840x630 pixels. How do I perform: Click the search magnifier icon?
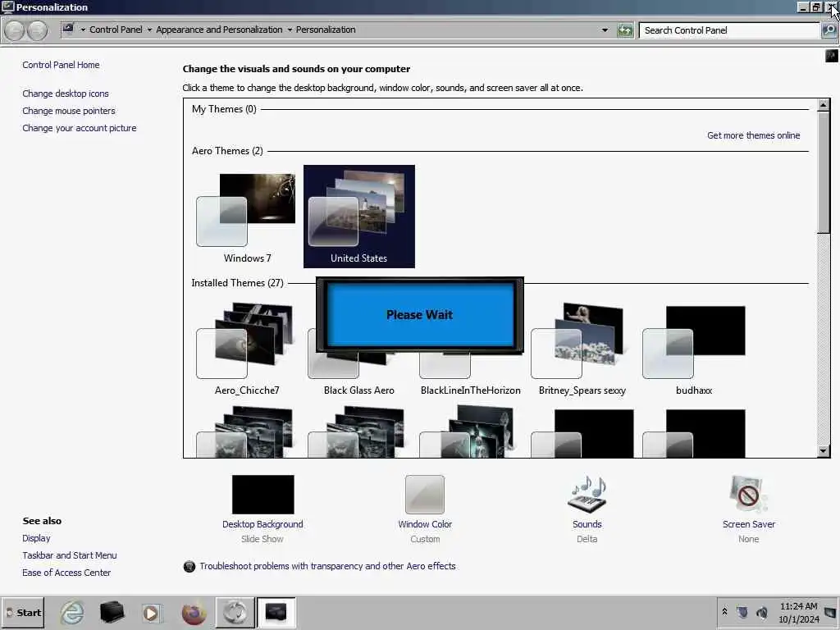(829, 30)
